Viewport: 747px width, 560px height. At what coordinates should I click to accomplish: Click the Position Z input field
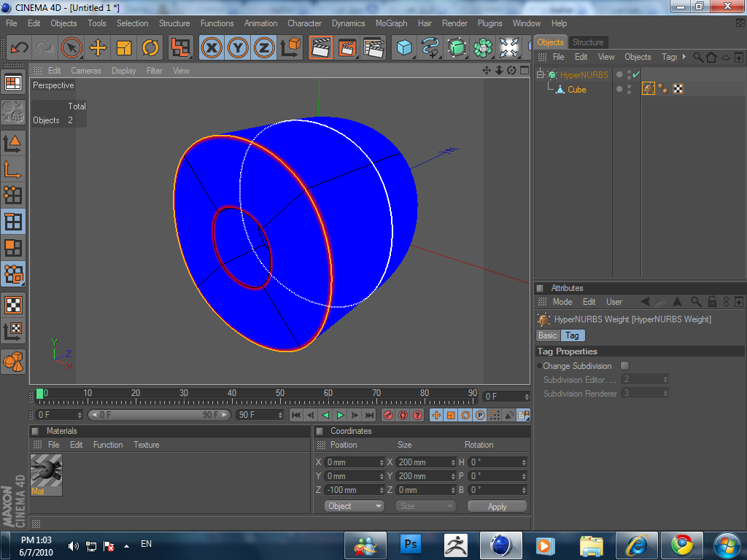pos(354,490)
